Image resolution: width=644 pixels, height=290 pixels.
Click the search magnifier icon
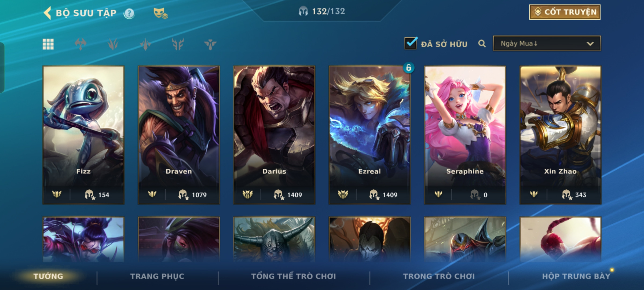[x=482, y=44]
